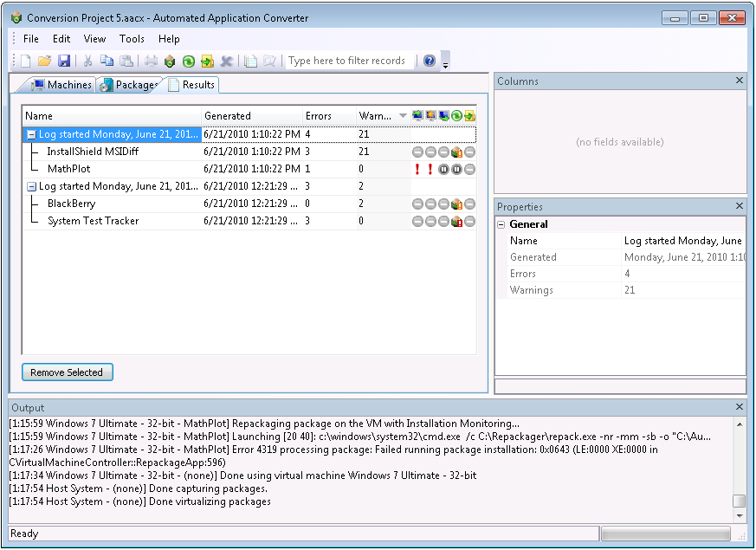Click the green circular arrows toolbar icon

click(188, 61)
